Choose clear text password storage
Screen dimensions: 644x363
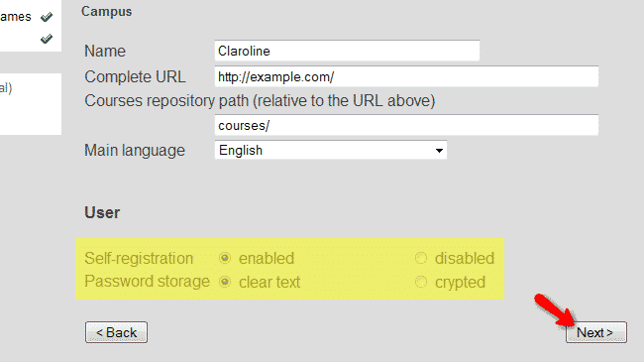click(225, 282)
